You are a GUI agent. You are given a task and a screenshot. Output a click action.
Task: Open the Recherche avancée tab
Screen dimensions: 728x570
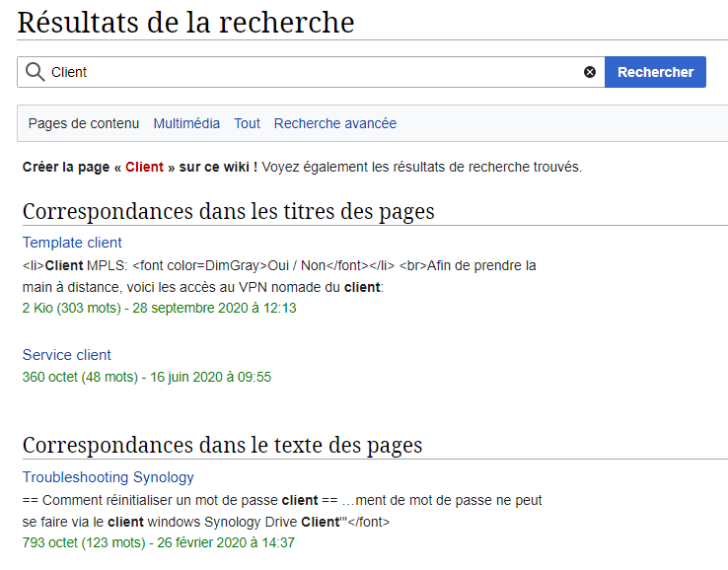click(335, 123)
